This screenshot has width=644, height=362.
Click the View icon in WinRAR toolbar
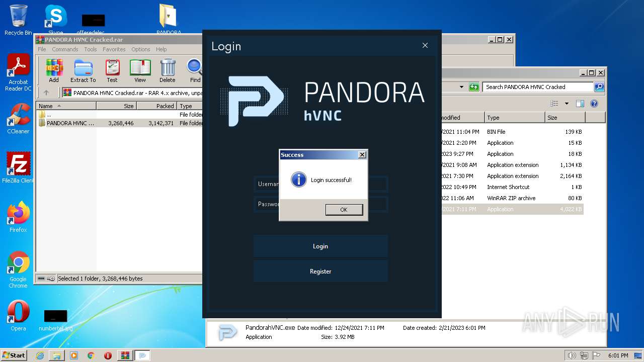coord(140,71)
